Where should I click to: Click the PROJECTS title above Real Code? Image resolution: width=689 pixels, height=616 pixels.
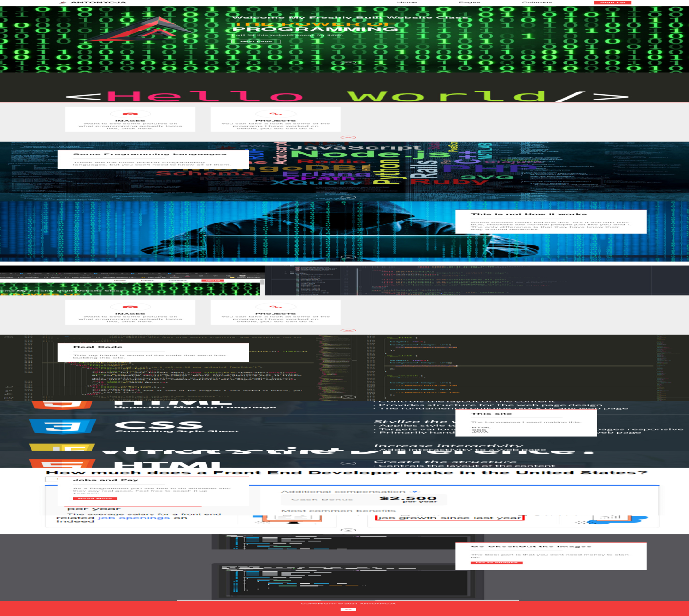pyautogui.click(x=276, y=314)
